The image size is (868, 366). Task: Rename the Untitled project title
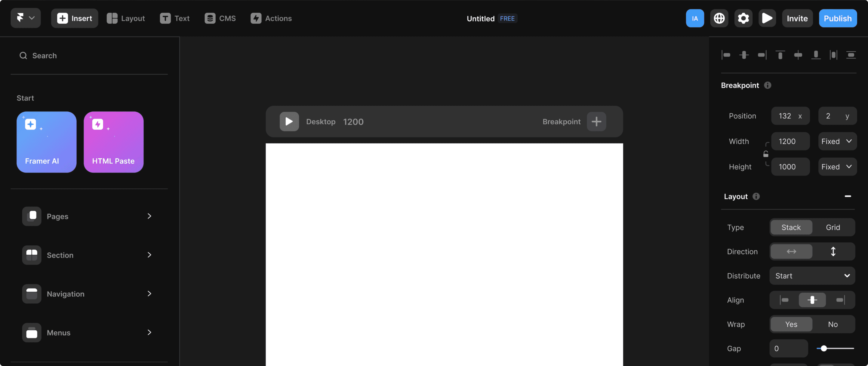tap(480, 19)
